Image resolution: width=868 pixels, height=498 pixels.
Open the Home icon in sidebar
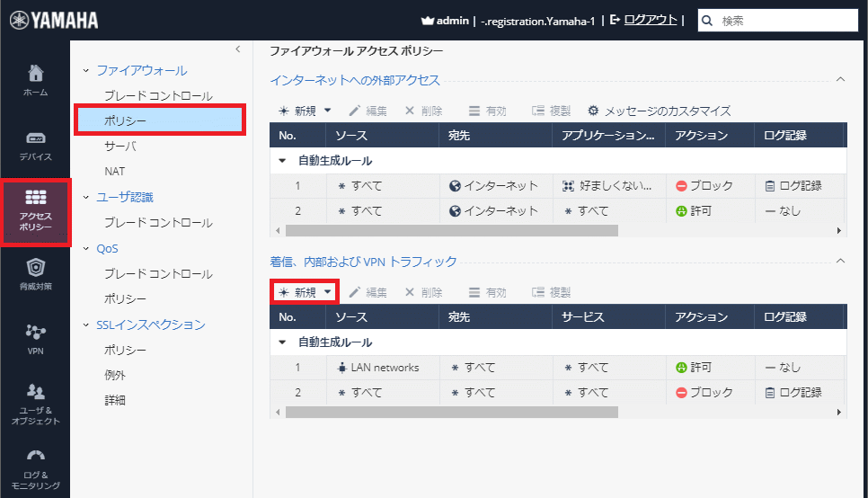click(35, 81)
